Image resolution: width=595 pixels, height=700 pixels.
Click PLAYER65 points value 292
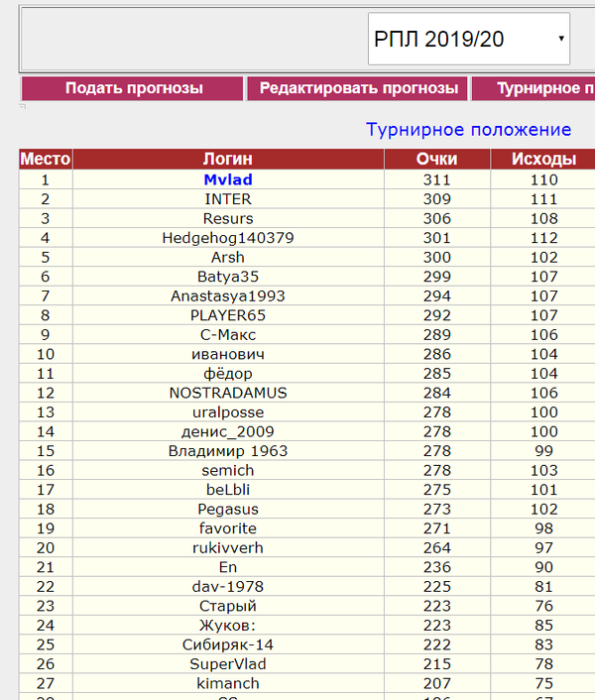437,315
